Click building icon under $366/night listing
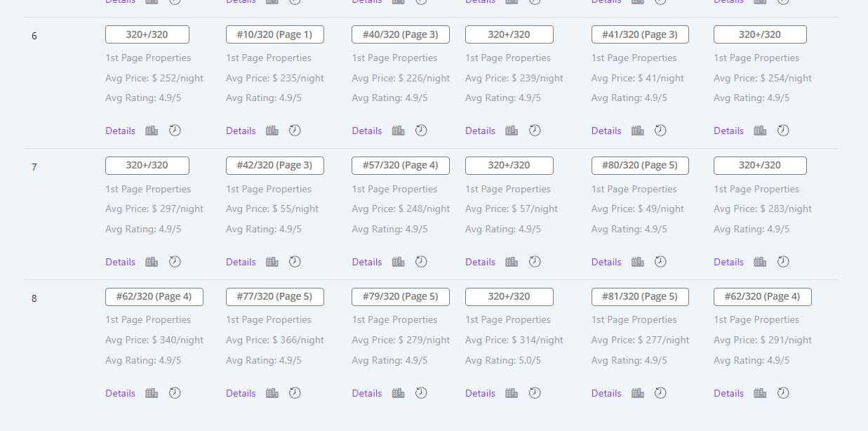 pyautogui.click(x=272, y=393)
